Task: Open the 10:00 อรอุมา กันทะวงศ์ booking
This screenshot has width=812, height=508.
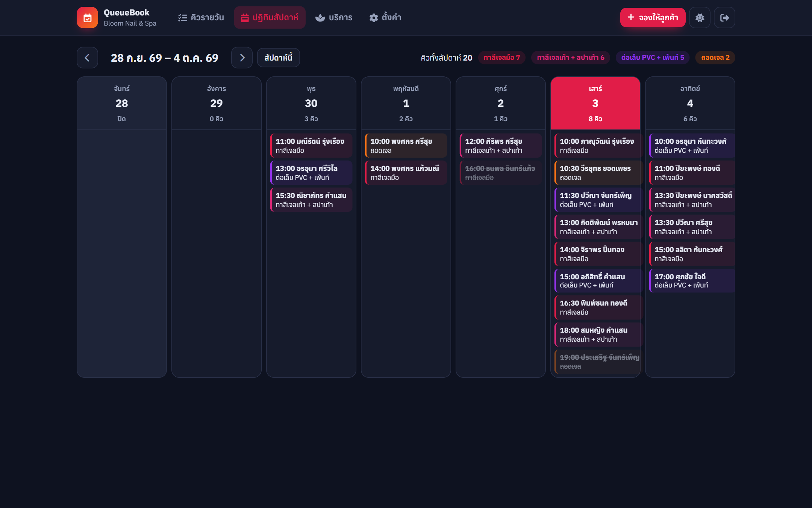Action: [692, 146]
